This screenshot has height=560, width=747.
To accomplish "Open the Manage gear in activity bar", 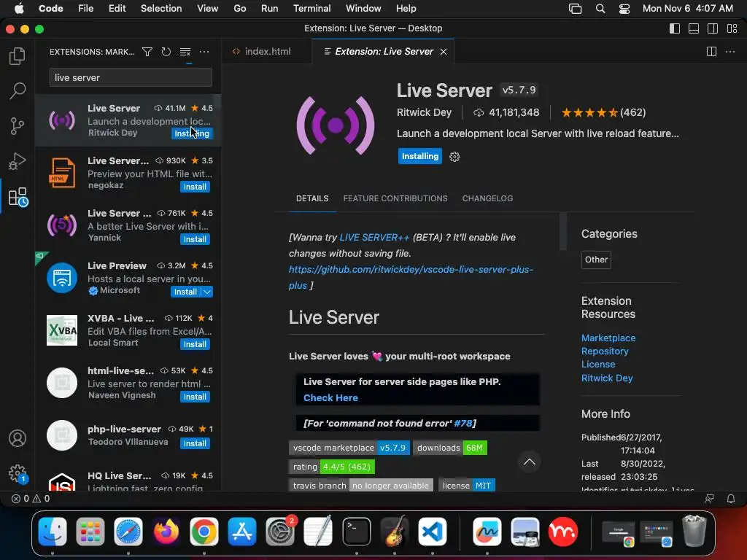I will [x=18, y=473].
